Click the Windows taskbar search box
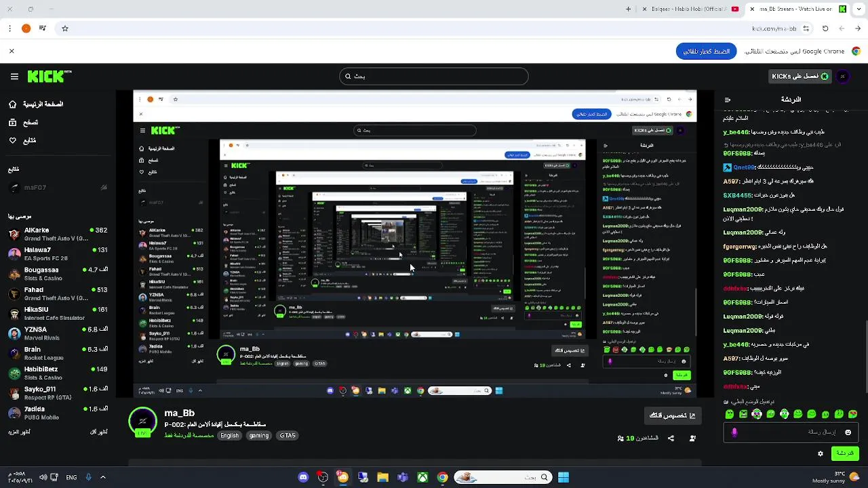Image resolution: width=868 pixels, height=488 pixels. click(x=502, y=477)
